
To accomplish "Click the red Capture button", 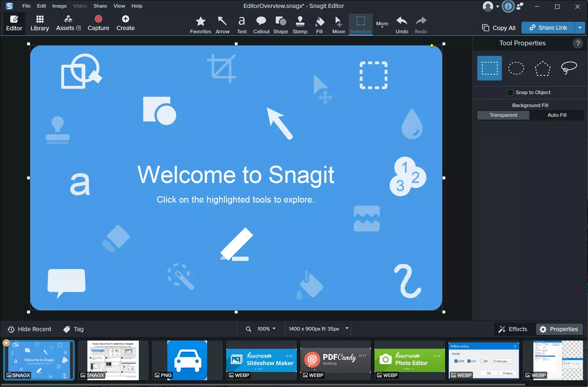I will [98, 23].
